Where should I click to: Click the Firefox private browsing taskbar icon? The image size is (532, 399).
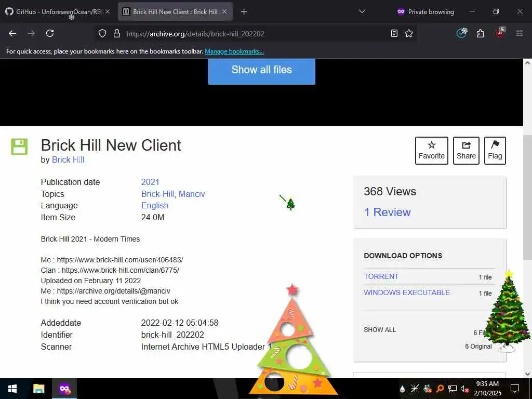(64, 389)
